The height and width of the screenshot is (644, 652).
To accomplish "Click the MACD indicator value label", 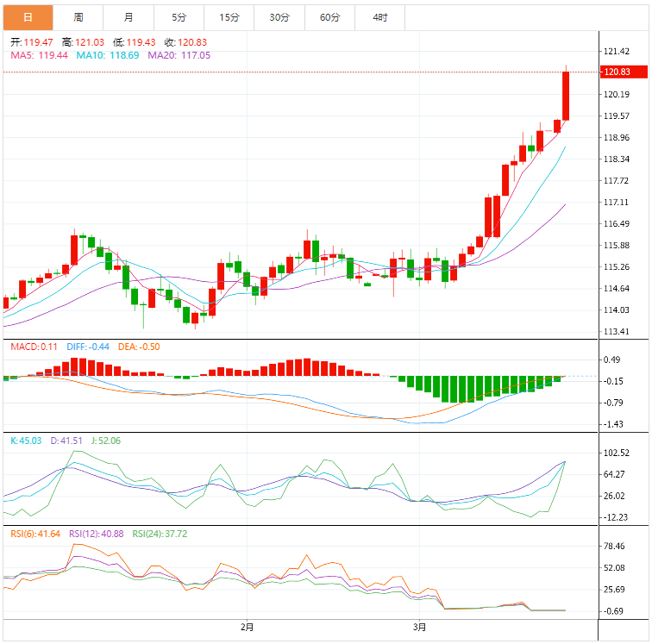I will tap(34, 347).
